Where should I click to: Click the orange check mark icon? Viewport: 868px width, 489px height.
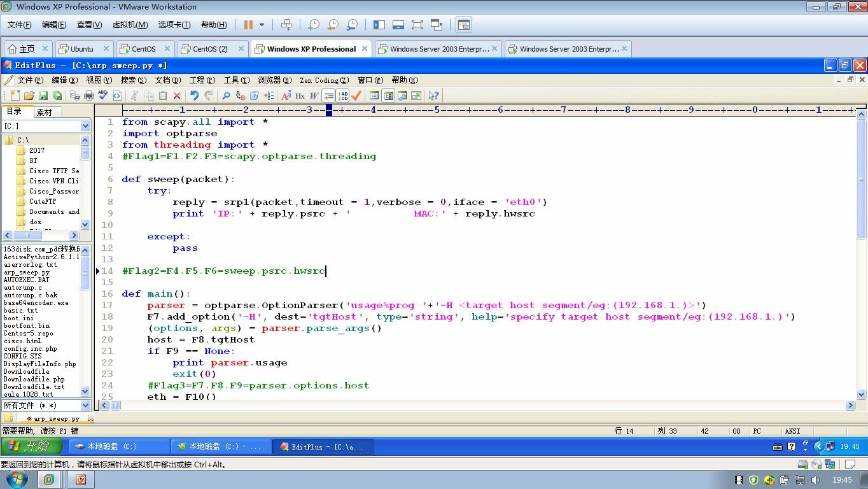(x=356, y=96)
